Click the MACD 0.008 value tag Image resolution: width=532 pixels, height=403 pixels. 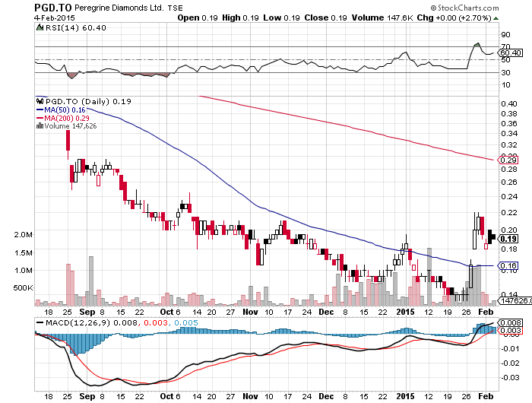click(510, 322)
